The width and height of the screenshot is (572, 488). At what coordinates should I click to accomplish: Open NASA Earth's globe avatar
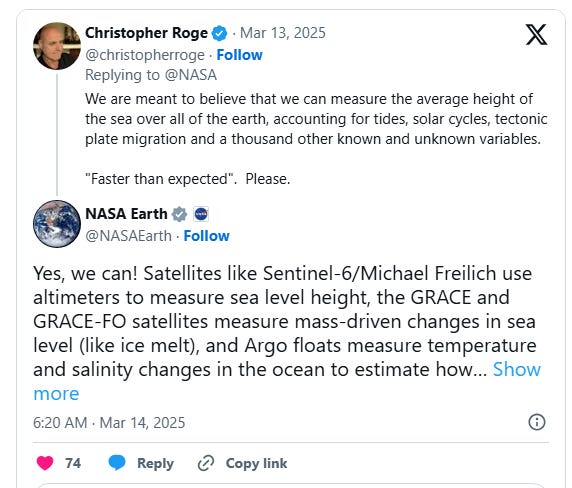[x=57, y=224]
